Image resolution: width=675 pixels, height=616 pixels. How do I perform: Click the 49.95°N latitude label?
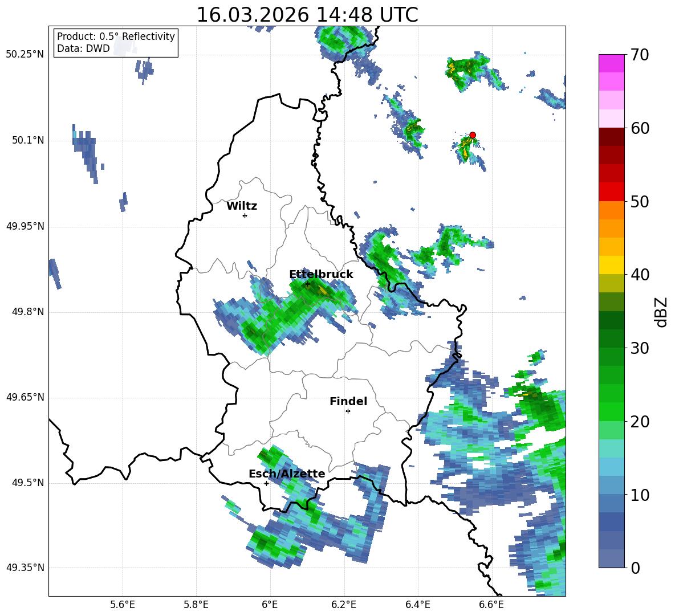(x=25, y=226)
